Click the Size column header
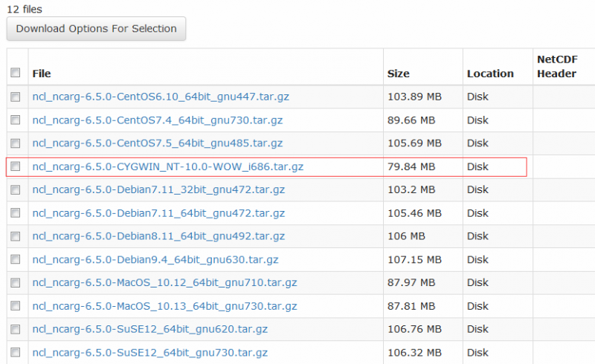595x364 pixels. [399, 74]
